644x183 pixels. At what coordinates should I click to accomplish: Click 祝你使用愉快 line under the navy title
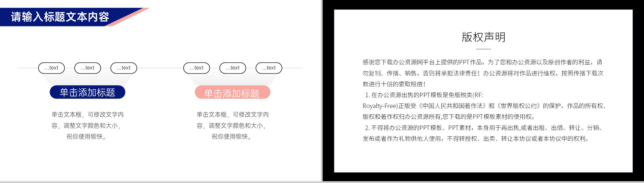click(87, 137)
